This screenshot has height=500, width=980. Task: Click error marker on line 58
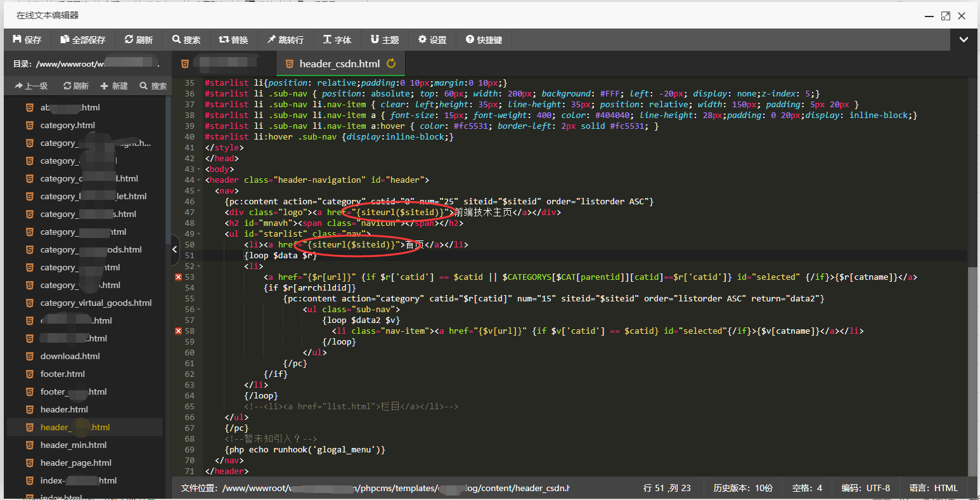pos(178,331)
